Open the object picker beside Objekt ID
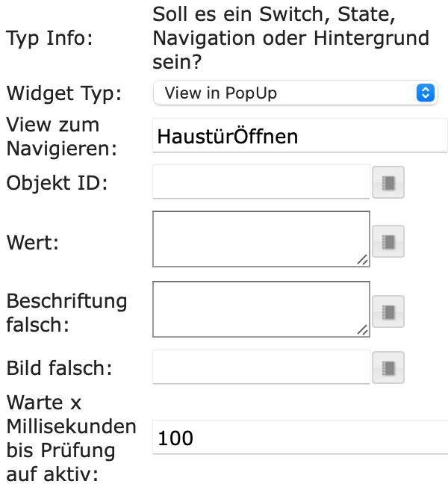Image resolution: width=448 pixels, height=493 pixels. (388, 182)
